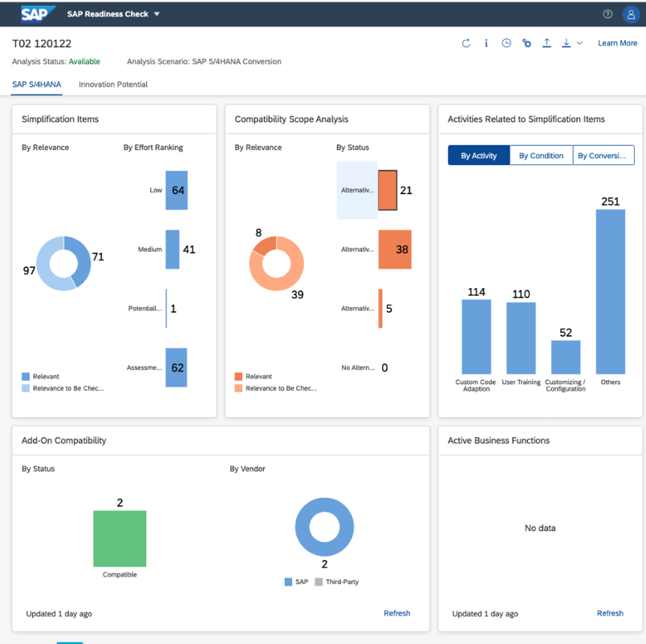646x644 pixels.
Task: Follow the Learn More link
Action: point(617,43)
